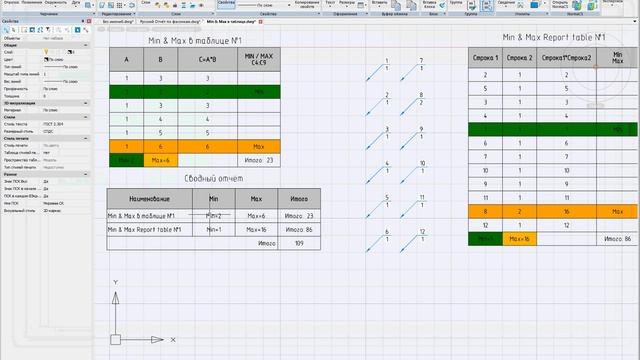Click the red tool icon in Свойства panel toolbar
The image size is (640, 360).
(86, 30)
